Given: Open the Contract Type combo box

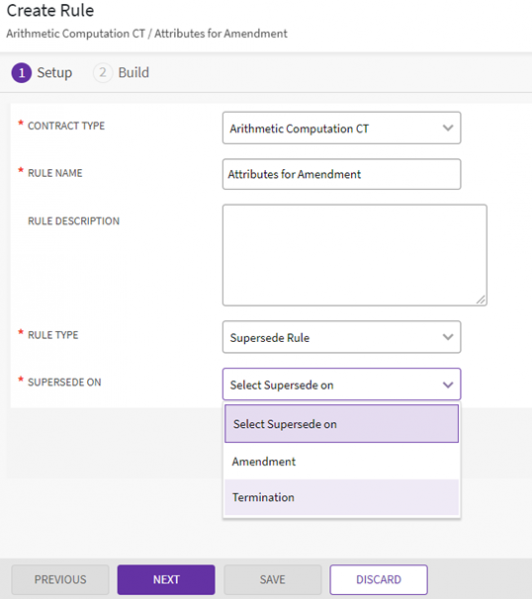Looking at the screenshot, I should coord(341,128).
